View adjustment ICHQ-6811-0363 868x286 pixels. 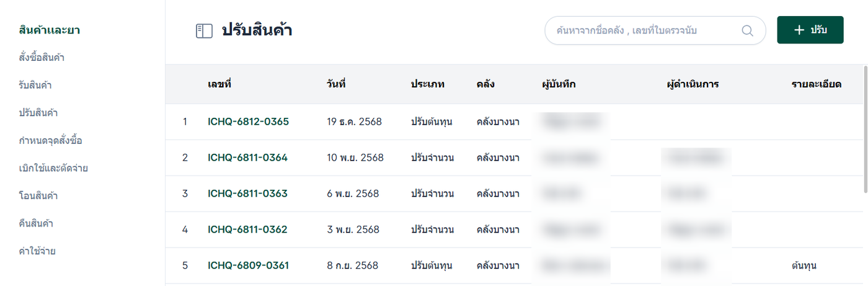coord(247,194)
